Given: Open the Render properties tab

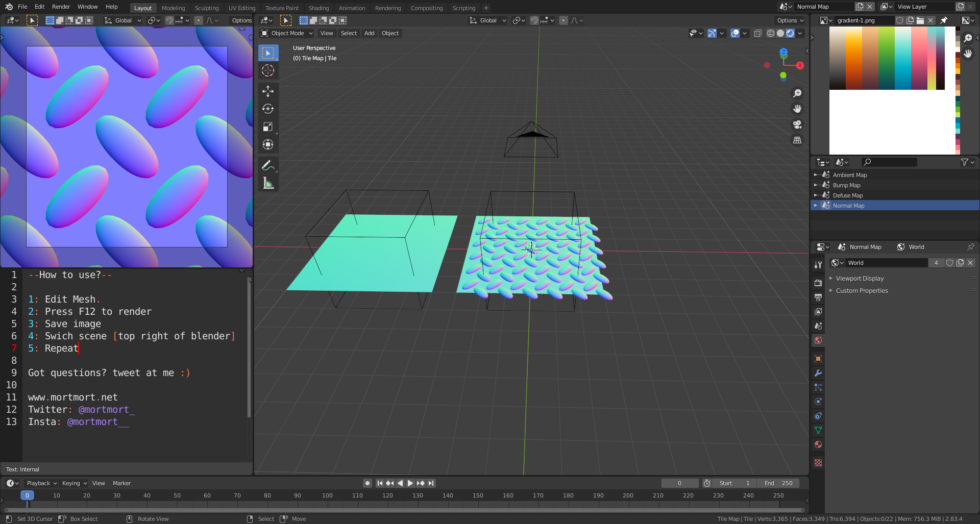Looking at the screenshot, I should [x=818, y=283].
